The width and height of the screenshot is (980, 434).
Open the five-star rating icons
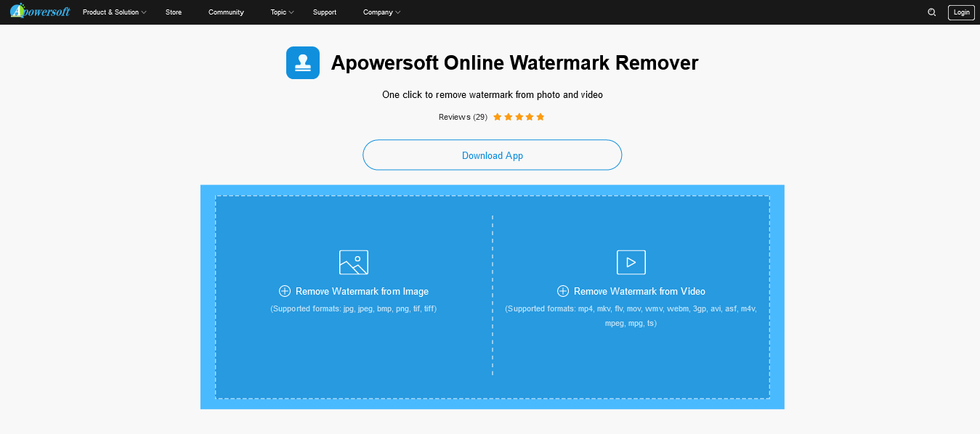519,117
